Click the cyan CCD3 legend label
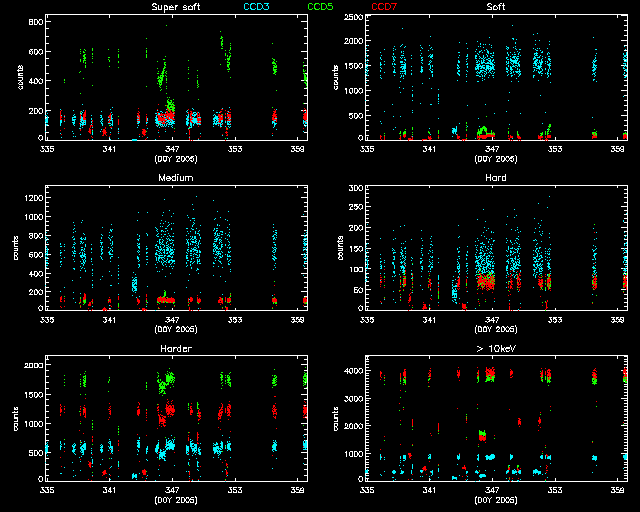The image size is (640, 512). 258,7
